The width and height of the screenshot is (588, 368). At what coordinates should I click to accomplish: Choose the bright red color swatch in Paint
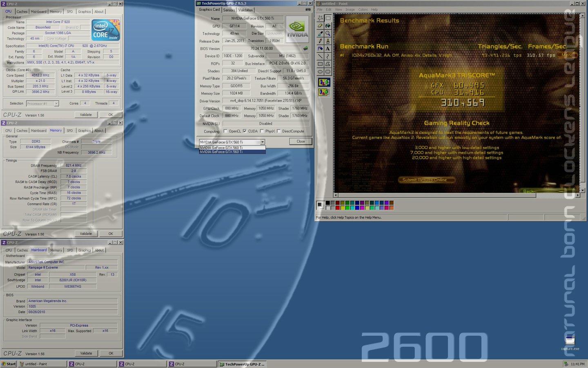click(x=337, y=208)
